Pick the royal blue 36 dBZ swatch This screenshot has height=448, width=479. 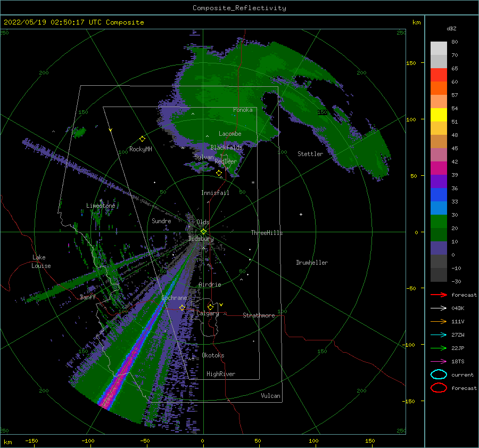pyautogui.click(x=439, y=195)
